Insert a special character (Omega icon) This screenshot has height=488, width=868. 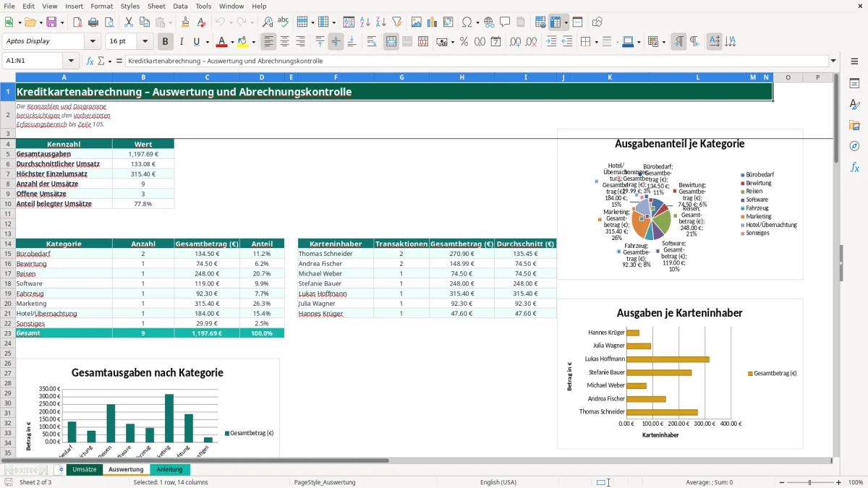(x=467, y=22)
